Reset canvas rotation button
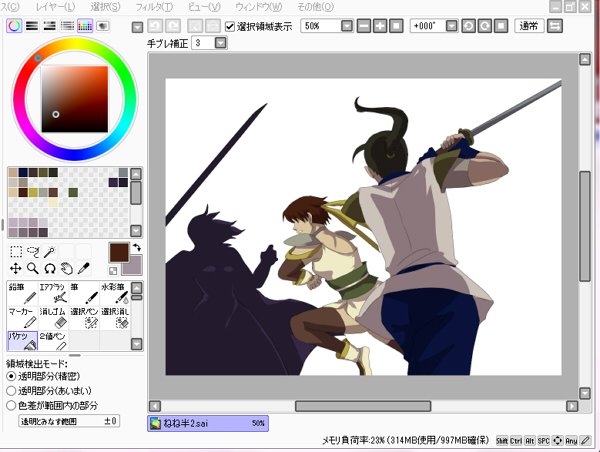The width and height of the screenshot is (600, 452). tap(501, 26)
